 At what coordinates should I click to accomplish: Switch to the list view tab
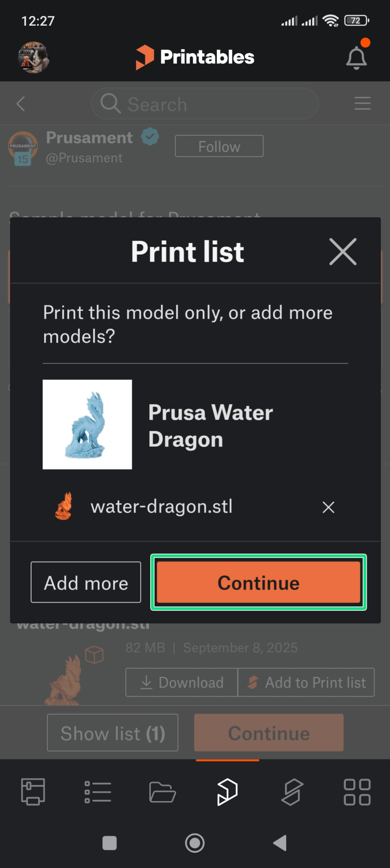(x=97, y=792)
